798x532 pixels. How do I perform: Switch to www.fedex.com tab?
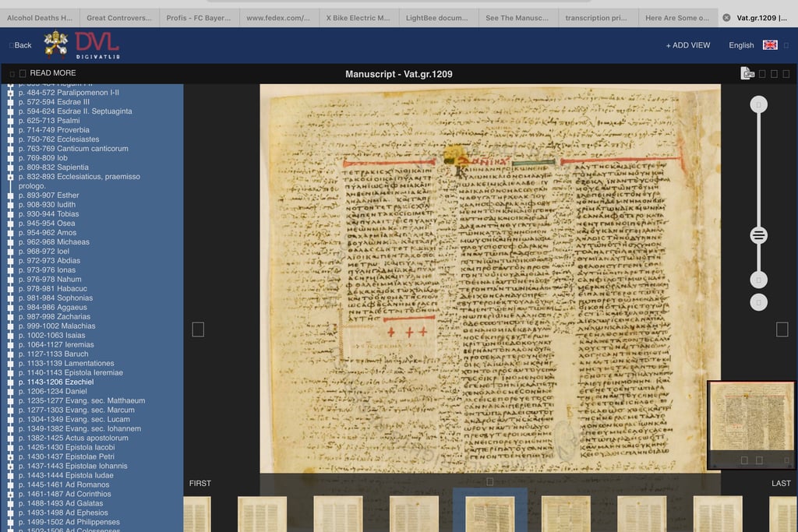(x=278, y=18)
